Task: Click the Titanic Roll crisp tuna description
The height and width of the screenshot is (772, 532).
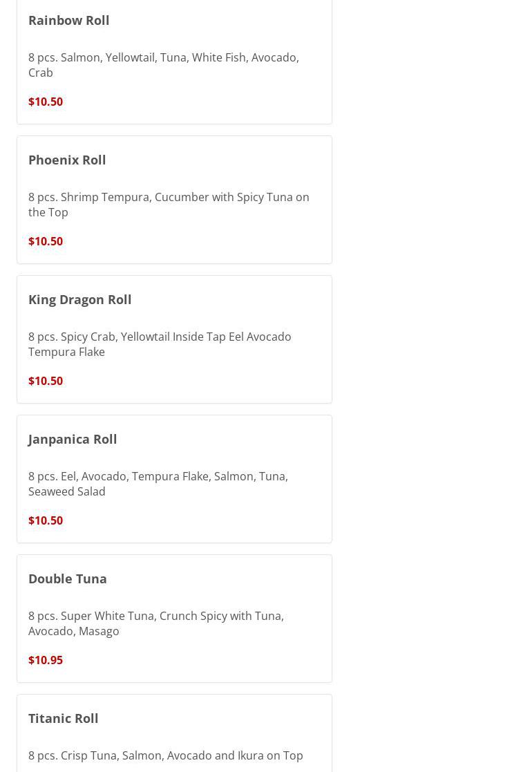Action: pyautogui.click(x=165, y=755)
